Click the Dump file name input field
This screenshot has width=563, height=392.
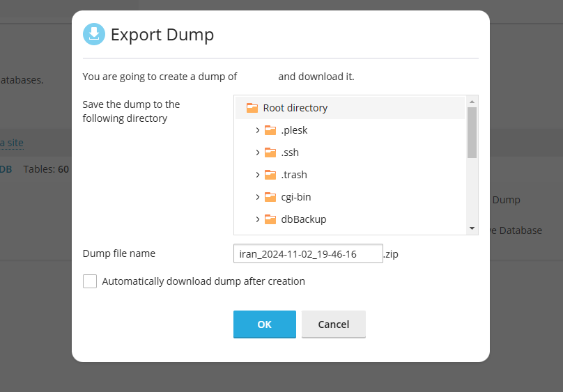coord(307,254)
